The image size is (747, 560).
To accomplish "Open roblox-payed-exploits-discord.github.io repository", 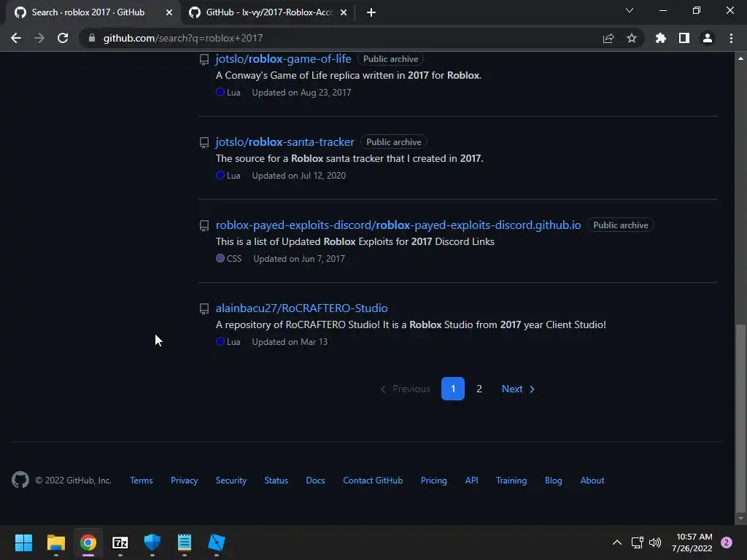I will 398,225.
